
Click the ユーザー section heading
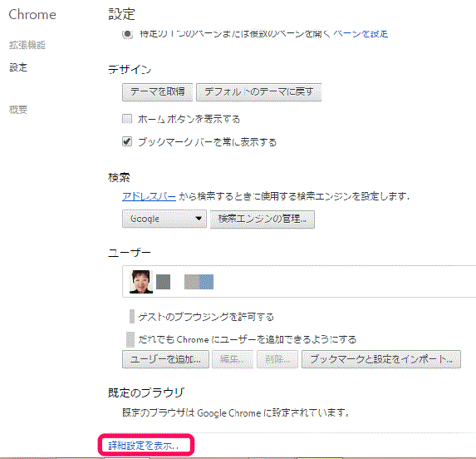[x=130, y=253]
